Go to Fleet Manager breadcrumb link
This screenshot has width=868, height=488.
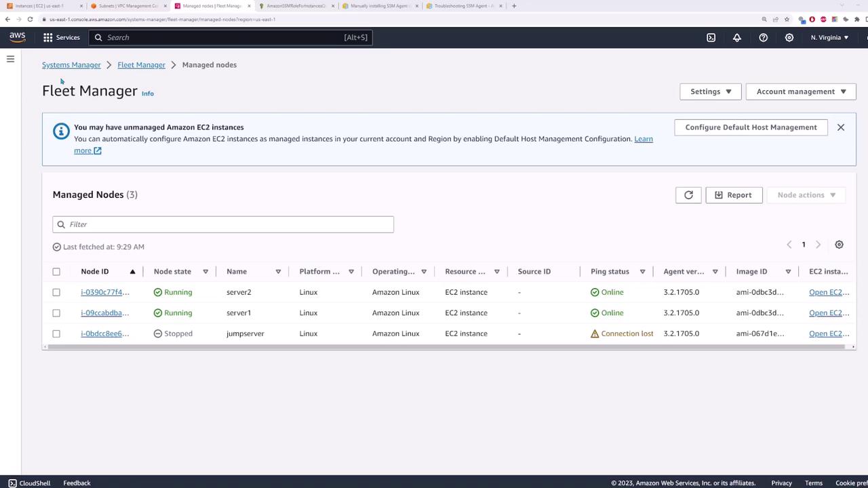(141, 65)
